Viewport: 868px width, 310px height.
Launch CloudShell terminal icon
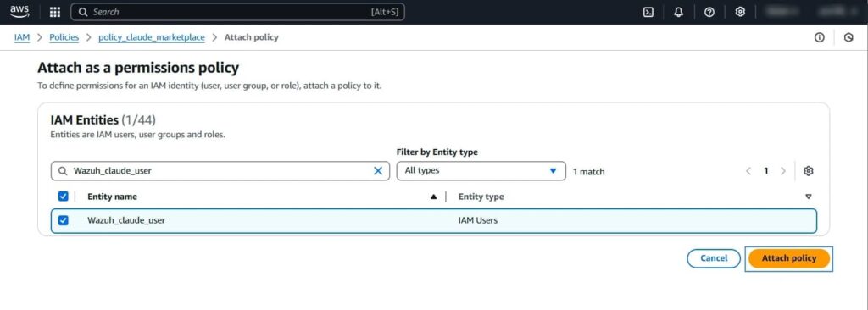point(648,12)
